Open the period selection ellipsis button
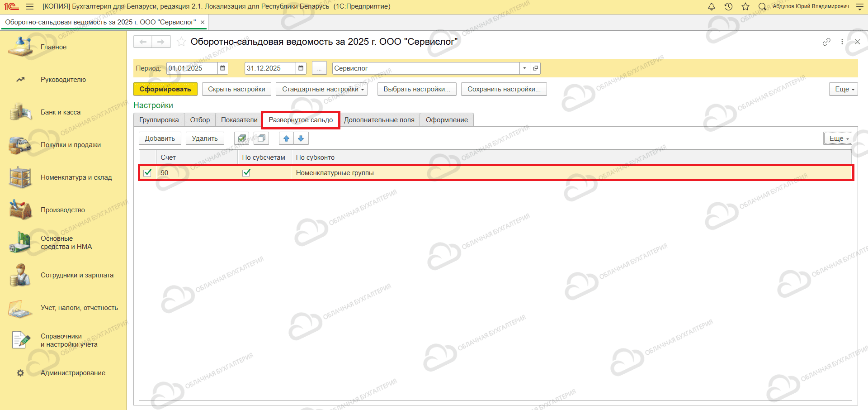Image resolution: width=868 pixels, height=410 pixels. [x=319, y=68]
